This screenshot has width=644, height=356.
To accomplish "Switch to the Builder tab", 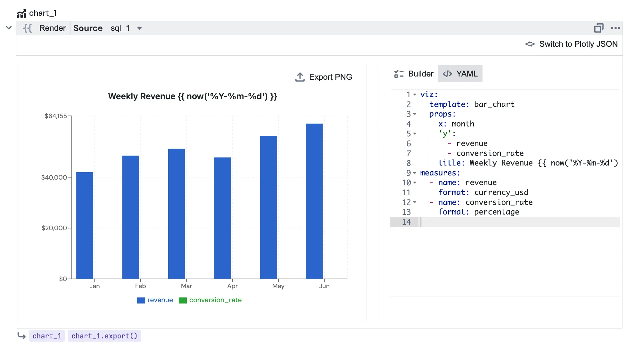I will [x=414, y=74].
